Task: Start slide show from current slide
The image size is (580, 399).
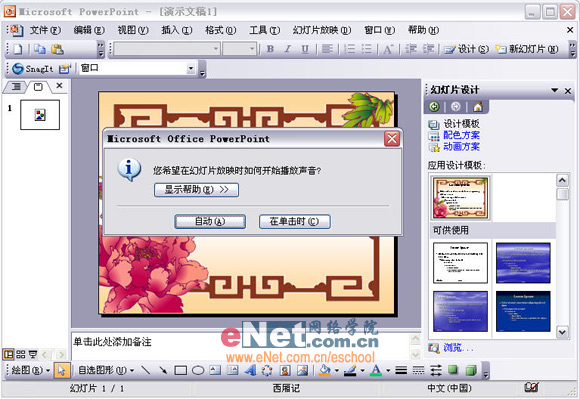Action: click(x=33, y=355)
